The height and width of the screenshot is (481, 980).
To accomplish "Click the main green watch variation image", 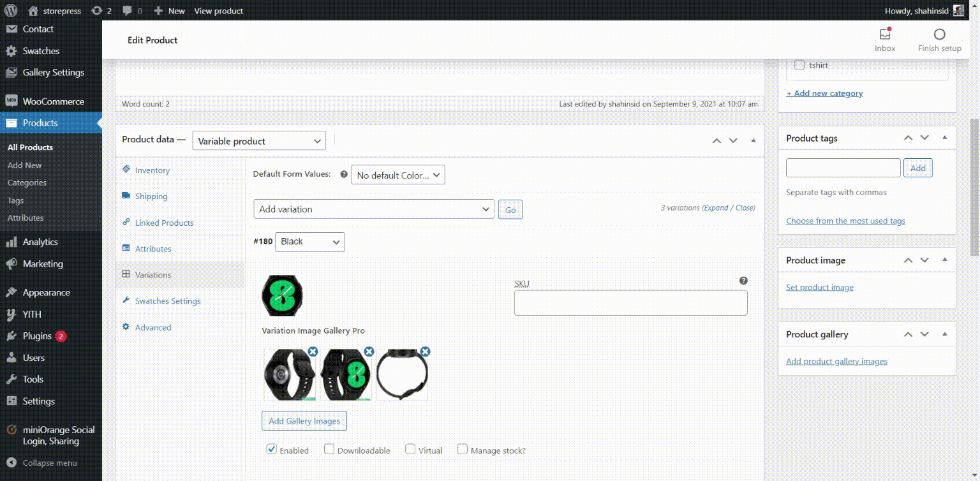I will point(282,295).
